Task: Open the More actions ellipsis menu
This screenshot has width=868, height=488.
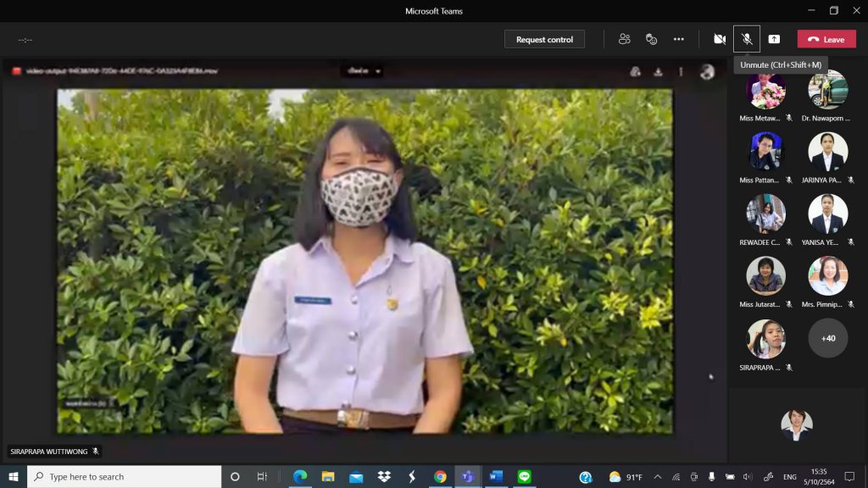Action: 679,39
